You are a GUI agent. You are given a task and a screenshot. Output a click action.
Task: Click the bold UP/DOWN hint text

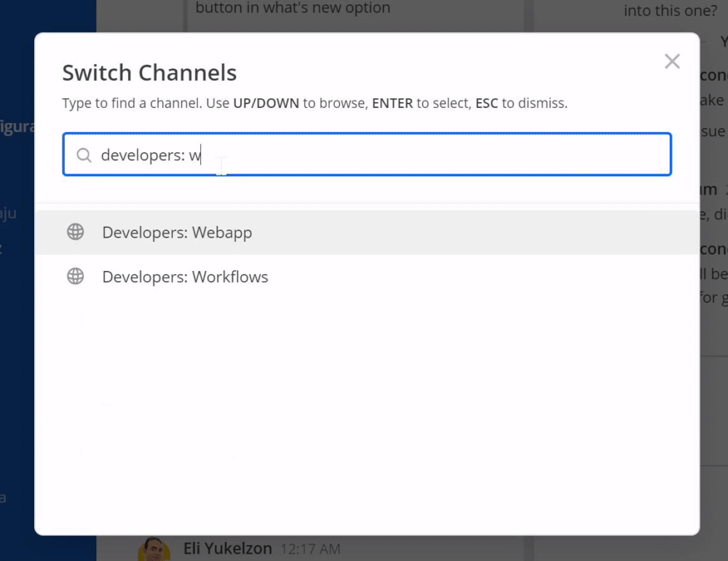tap(266, 103)
